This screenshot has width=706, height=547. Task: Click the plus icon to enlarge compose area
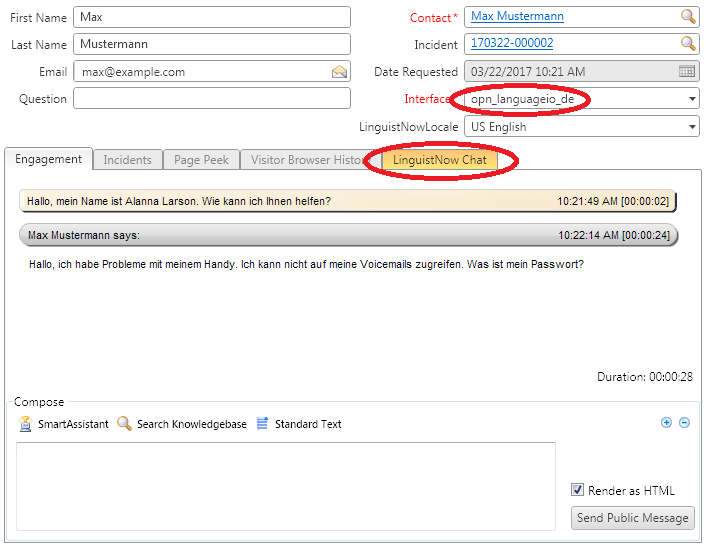(x=667, y=423)
